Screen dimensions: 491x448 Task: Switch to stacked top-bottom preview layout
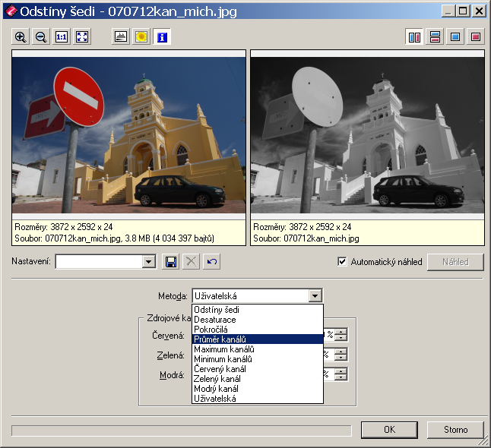click(x=435, y=36)
